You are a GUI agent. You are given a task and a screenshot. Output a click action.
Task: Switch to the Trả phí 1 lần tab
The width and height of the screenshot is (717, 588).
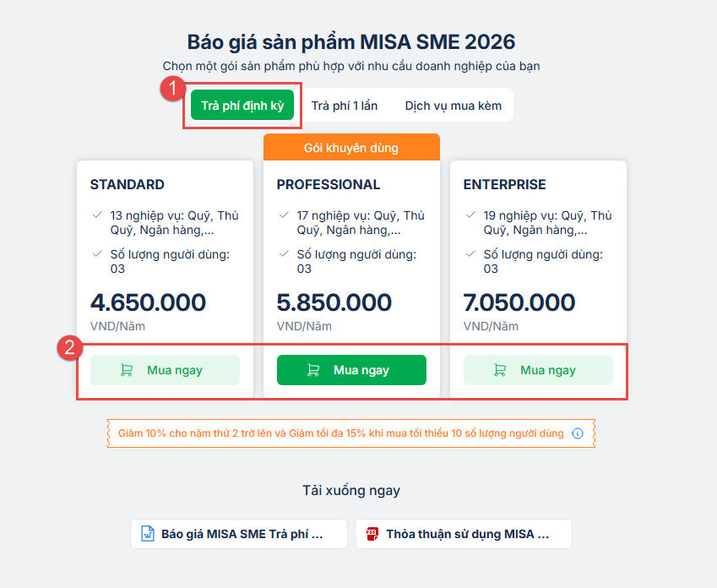[345, 106]
